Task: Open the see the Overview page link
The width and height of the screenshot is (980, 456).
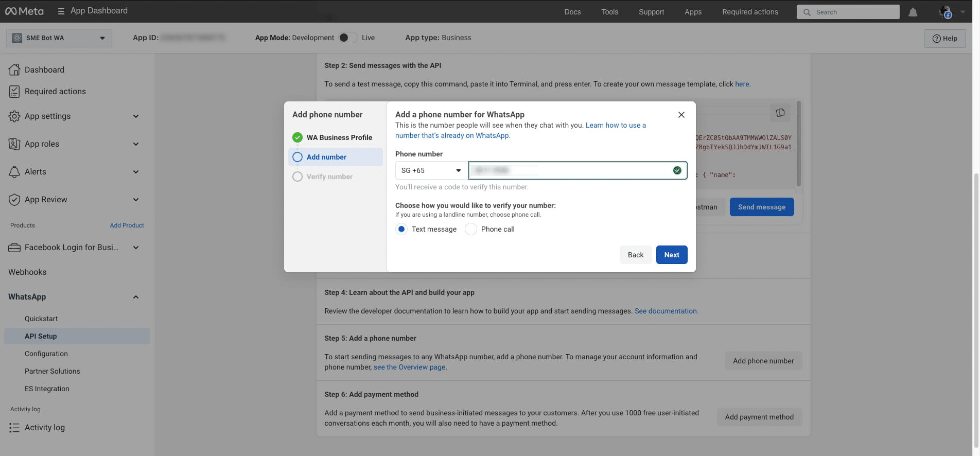Action: pos(409,367)
